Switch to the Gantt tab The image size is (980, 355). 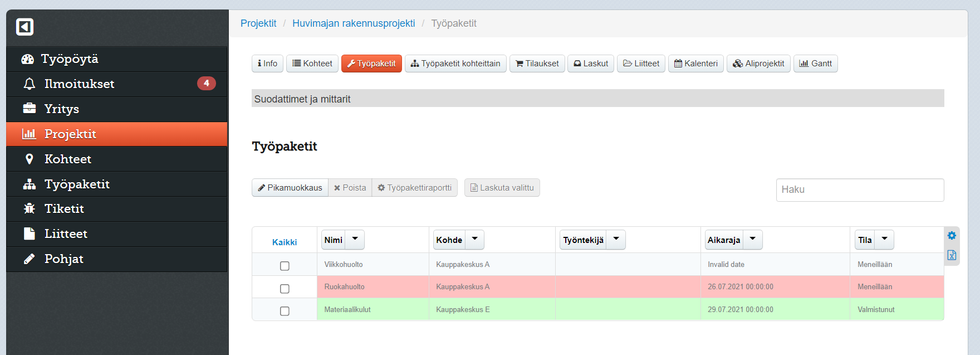click(815, 64)
